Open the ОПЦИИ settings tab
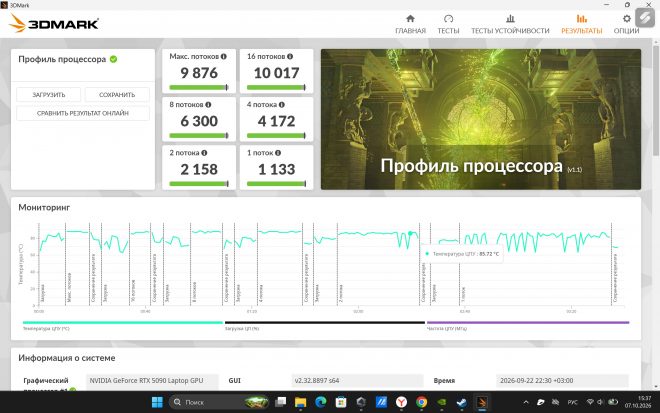This screenshot has width=660, height=413. 626,24
